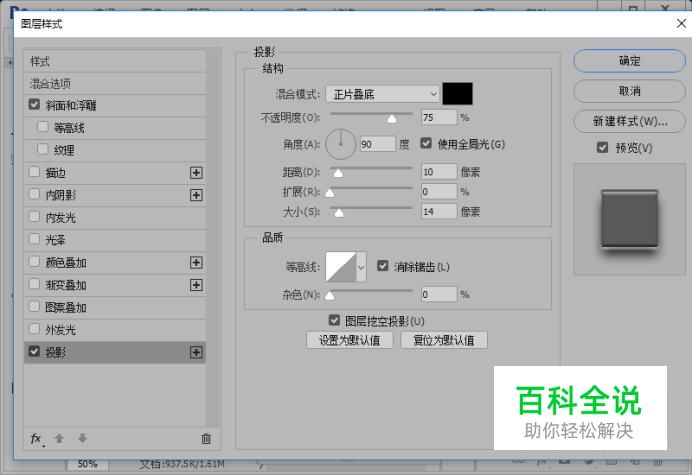Click the 扩展 field showing 0
The height and width of the screenshot is (475, 692).
[x=439, y=192]
